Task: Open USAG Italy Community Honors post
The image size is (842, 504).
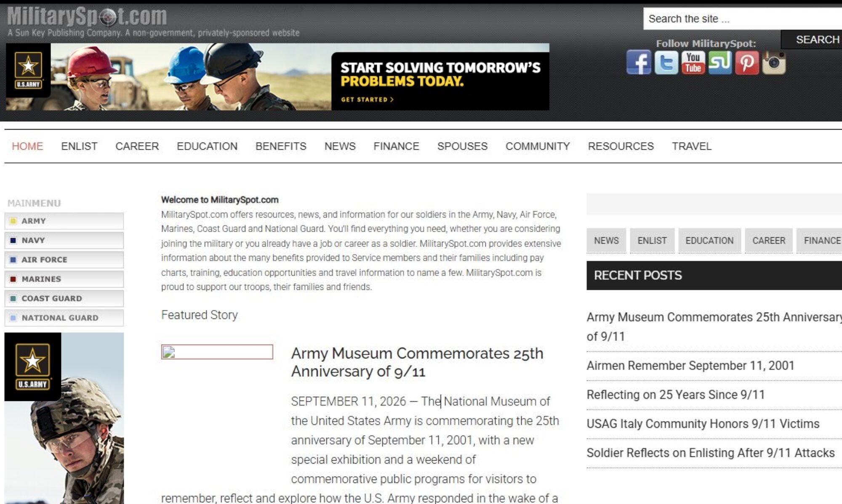Action: point(703,424)
